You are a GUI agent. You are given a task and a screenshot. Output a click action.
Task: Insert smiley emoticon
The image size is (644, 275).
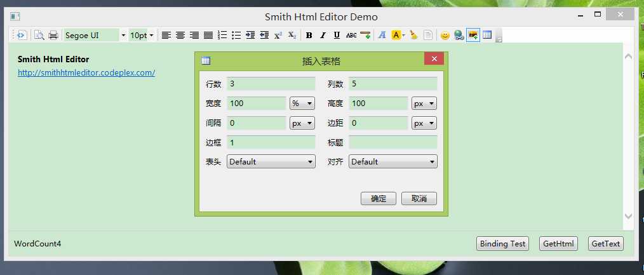click(x=445, y=36)
